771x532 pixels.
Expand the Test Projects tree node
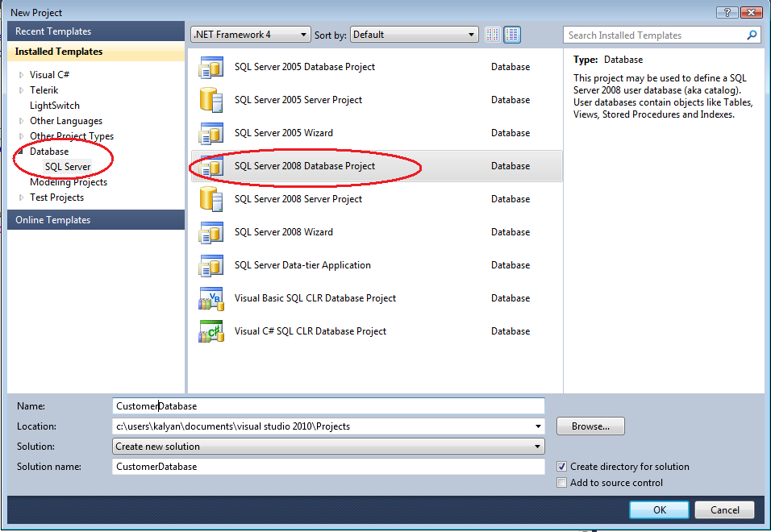coord(21,197)
